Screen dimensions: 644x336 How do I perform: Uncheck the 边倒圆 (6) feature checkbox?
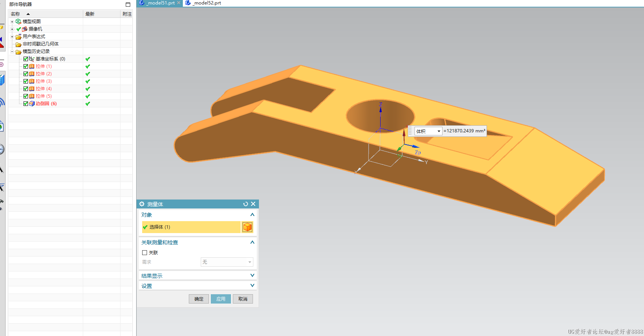(26, 104)
